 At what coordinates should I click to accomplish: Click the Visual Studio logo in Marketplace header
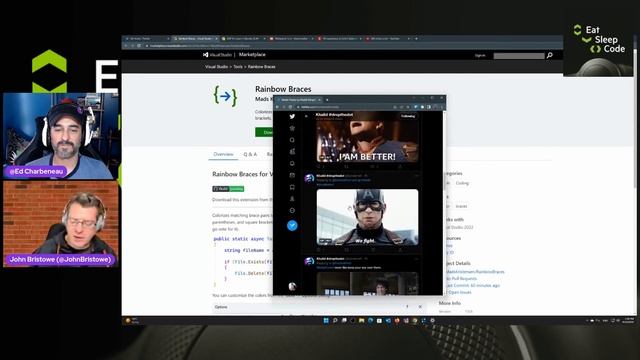coord(217,55)
